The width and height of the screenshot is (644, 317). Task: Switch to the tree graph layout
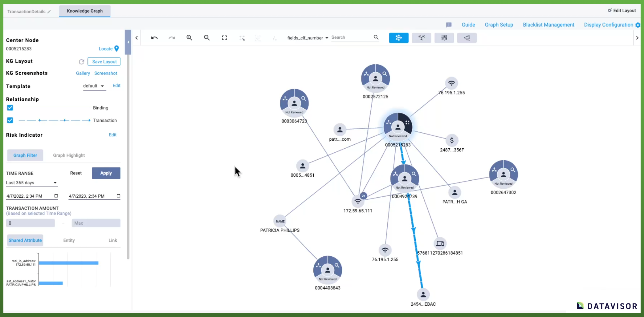click(x=421, y=38)
